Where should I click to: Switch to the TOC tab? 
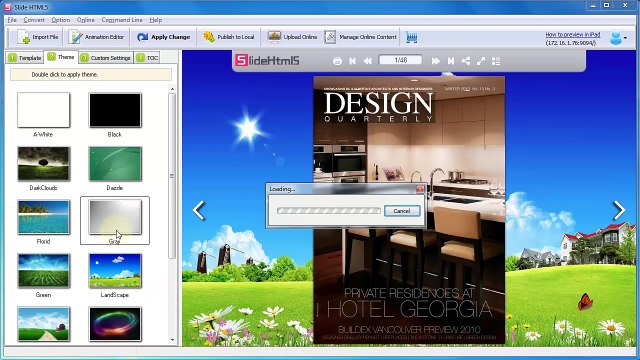coord(147,58)
